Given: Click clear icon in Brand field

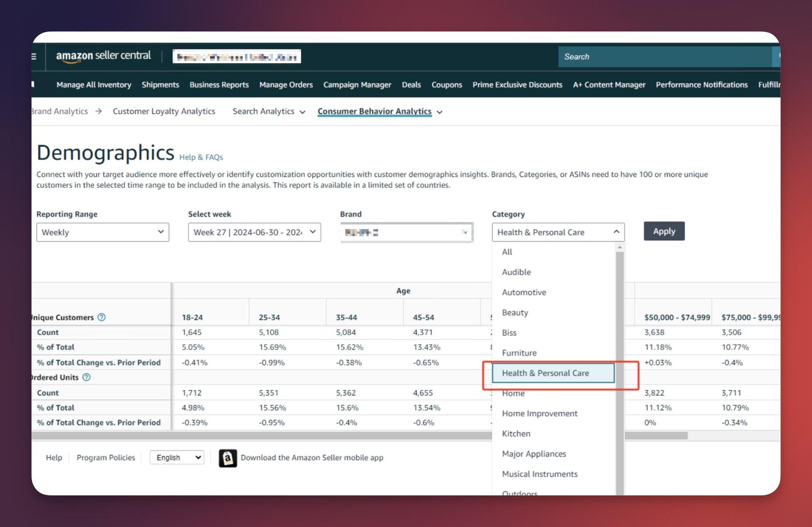Looking at the screenshot, I should click(x=465, y=232).
